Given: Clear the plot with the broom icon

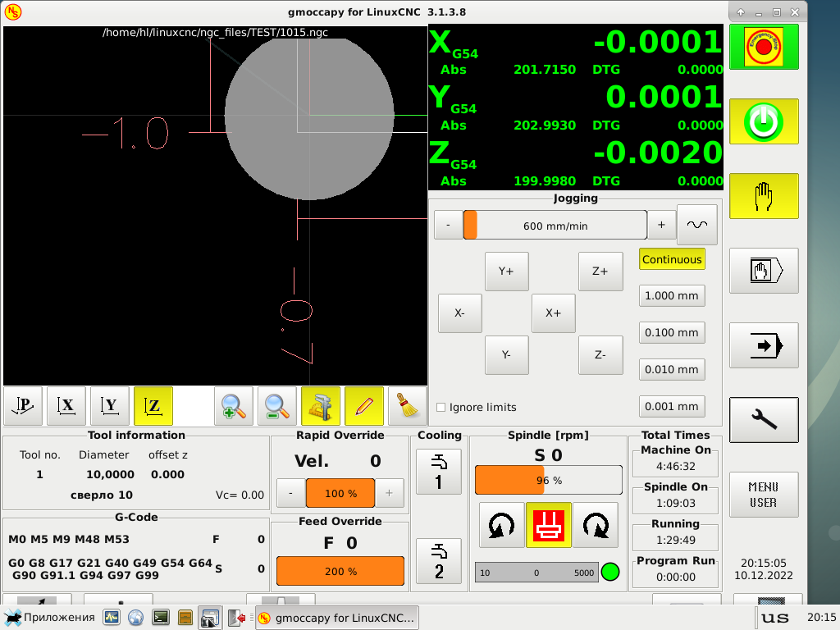Looking at the screenshot, I should pos(408,405).
